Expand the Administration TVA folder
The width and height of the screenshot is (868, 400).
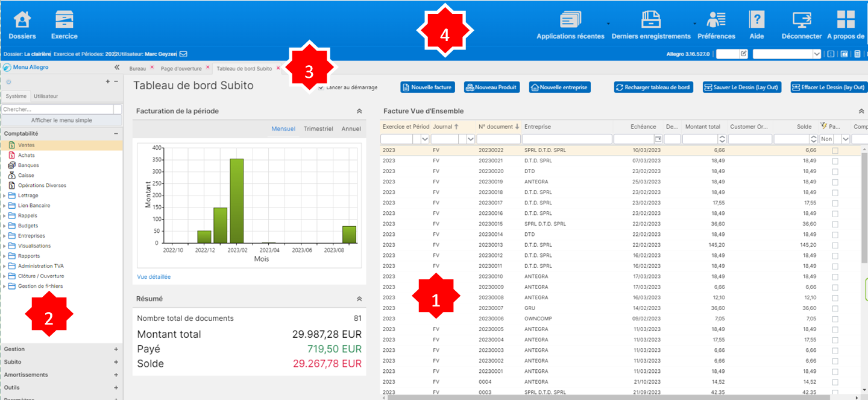coord(5,266)
